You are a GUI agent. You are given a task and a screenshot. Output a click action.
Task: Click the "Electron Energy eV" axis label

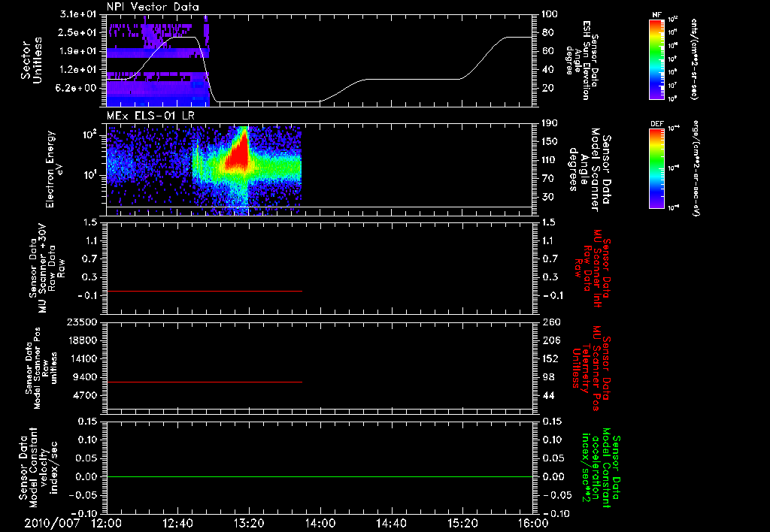pyautogui.click(x=55, y=169)
